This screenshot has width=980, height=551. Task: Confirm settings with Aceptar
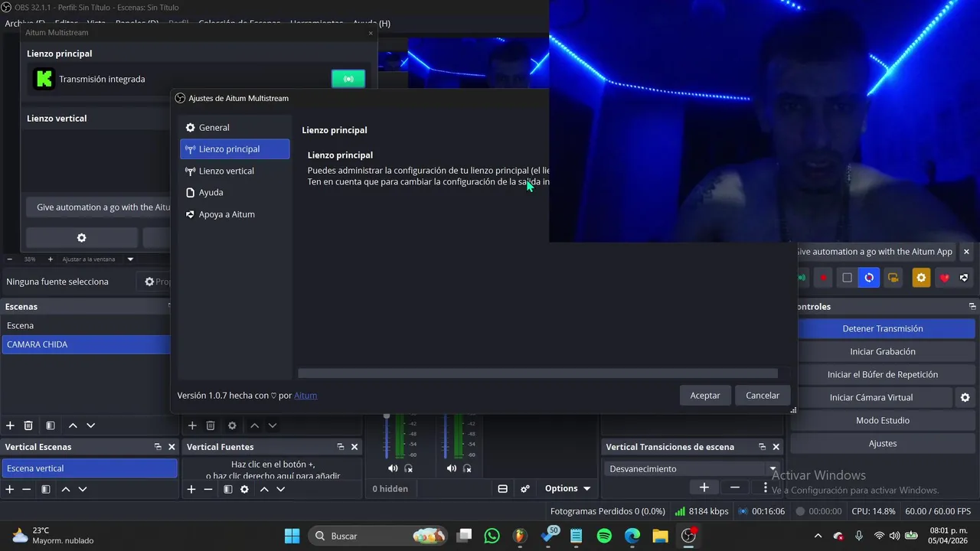(705, 396)
